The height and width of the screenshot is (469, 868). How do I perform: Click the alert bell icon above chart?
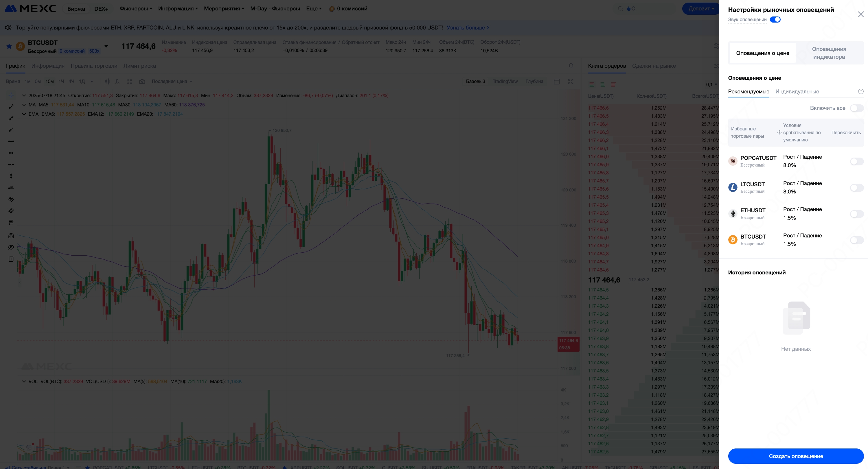pyautogui.click(x=571, y=66)
